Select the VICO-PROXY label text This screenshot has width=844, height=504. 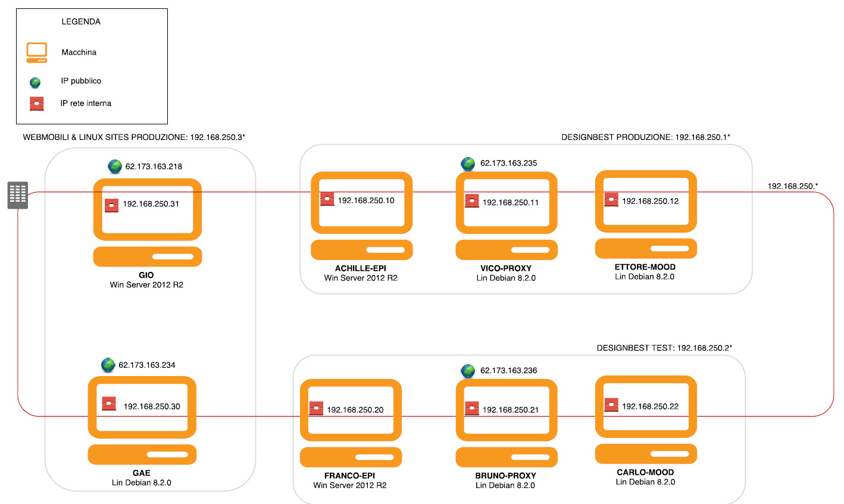506,268
